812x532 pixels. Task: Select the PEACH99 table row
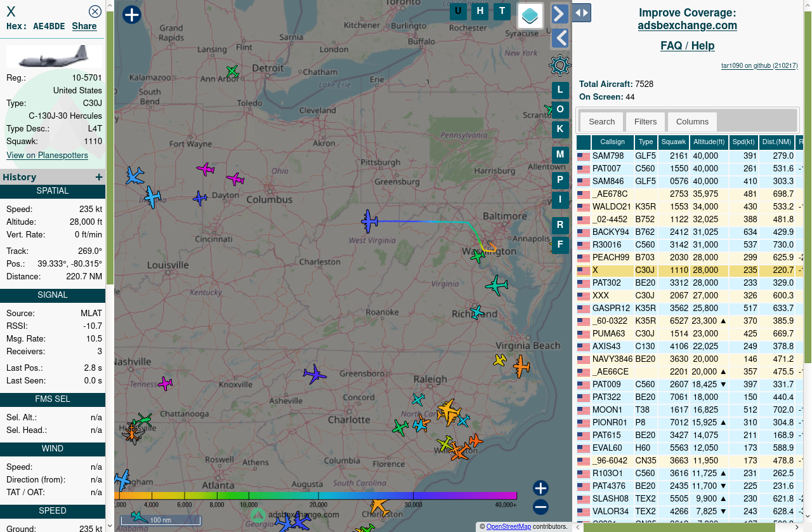pyautogui.click(x=690, y=258)
